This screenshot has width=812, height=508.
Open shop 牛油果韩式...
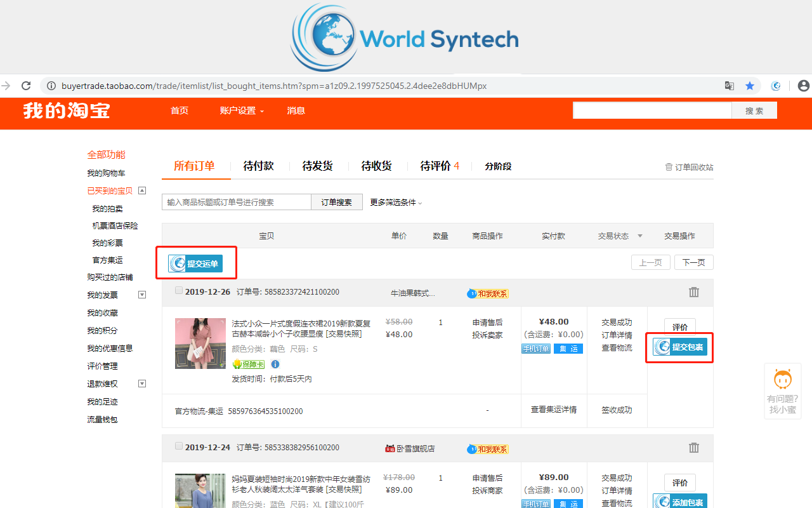(x=413, y=293)
